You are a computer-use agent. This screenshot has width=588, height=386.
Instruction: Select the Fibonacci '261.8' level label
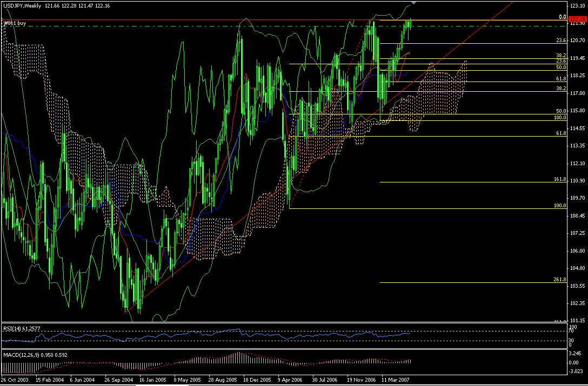click(x=559, y=280)
